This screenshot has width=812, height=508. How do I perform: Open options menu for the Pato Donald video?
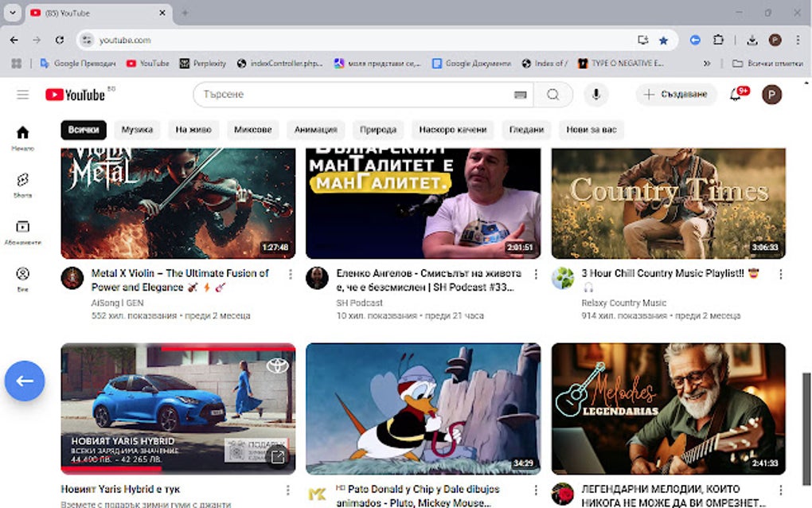(x=535, y=488)
